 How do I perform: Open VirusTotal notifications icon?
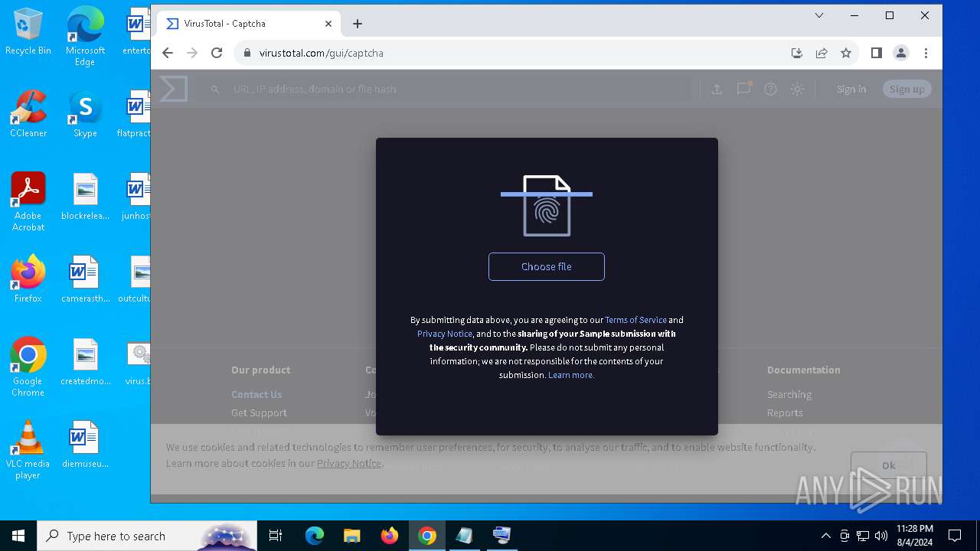click(x=743, y=89)
